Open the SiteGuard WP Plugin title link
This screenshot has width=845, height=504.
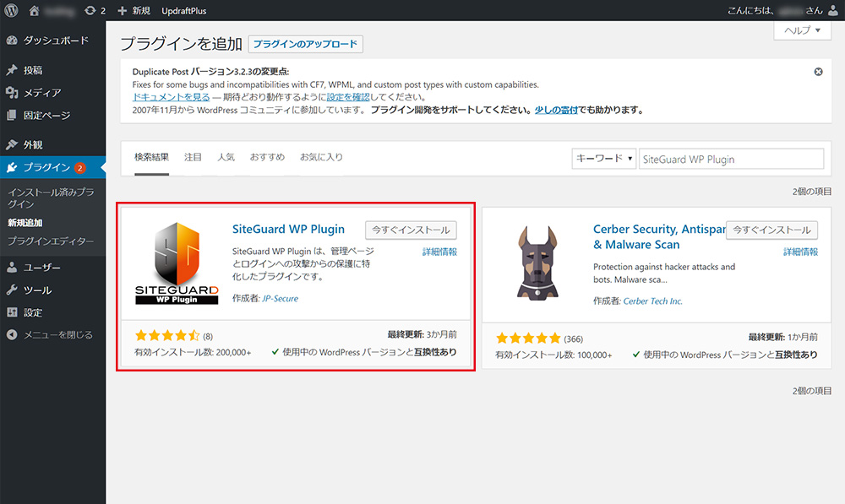tap(288, 230)
